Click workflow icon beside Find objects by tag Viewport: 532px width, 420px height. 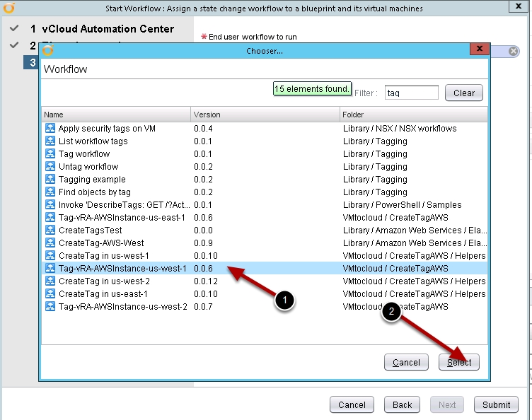click(x=50, y=192)
